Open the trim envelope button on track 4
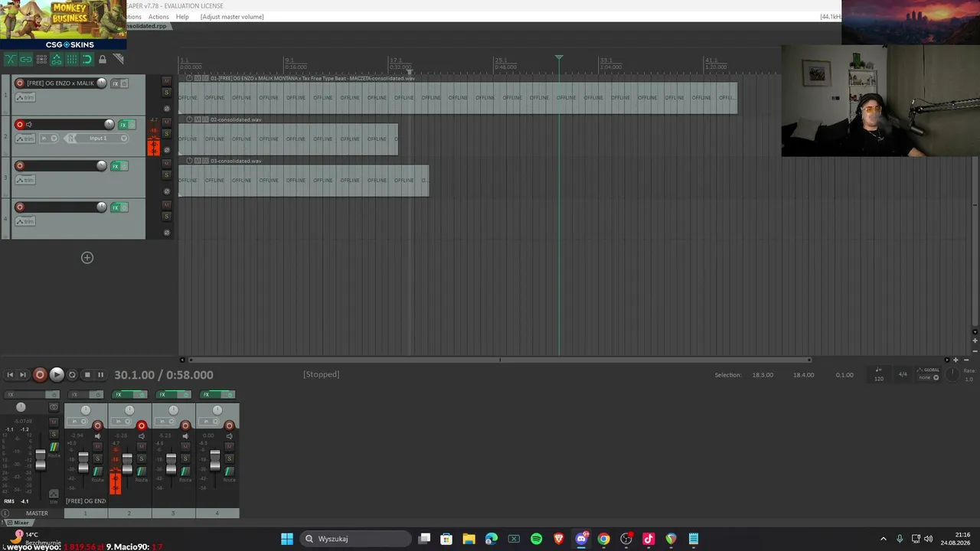 coord(25,221)
